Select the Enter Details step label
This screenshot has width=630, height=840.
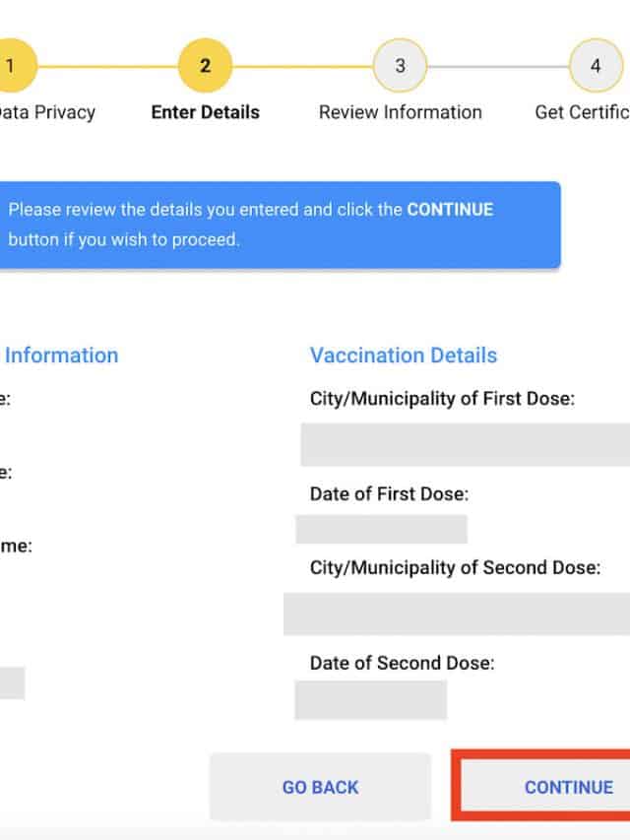coord(205,112)
